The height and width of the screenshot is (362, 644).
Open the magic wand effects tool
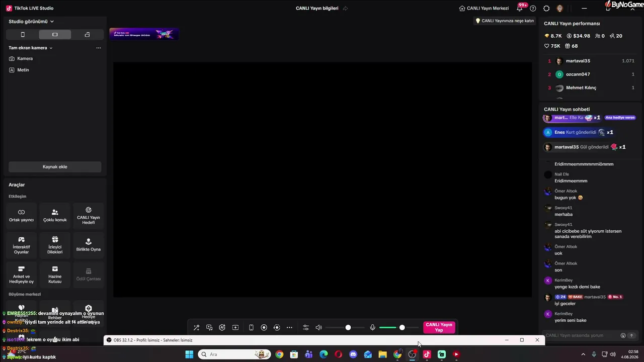click(197, 328)
